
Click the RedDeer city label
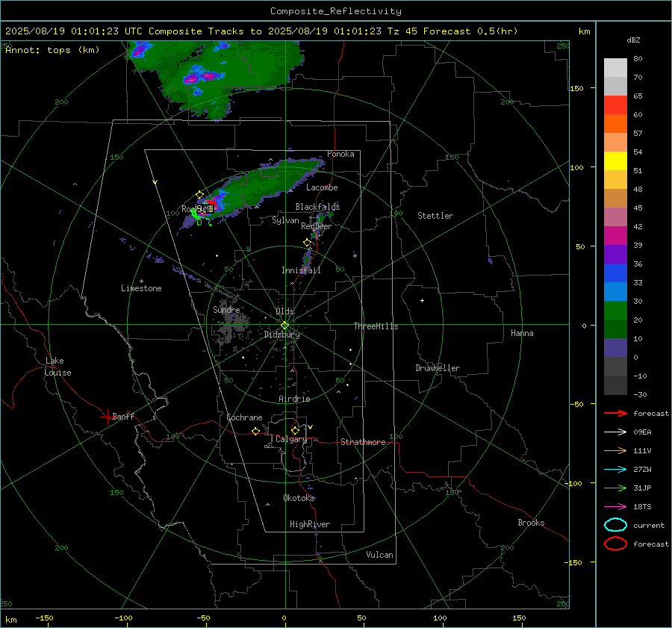pyautogui.click(x=317, y=226)
